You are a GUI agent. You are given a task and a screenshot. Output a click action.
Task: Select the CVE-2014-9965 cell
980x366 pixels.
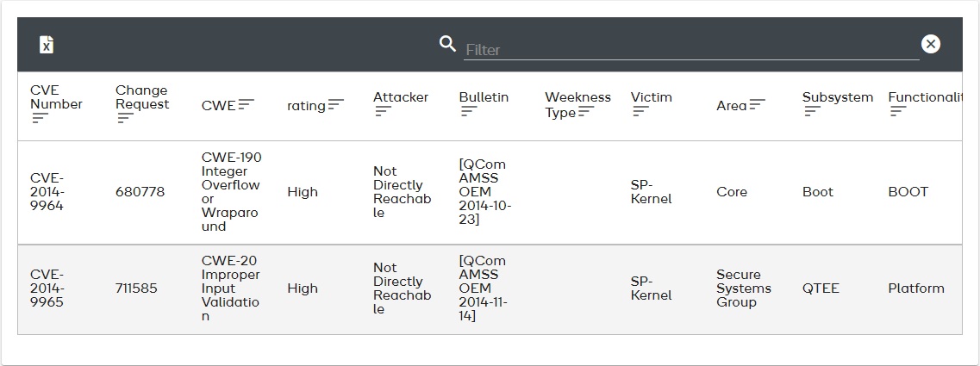pos(47,288)
